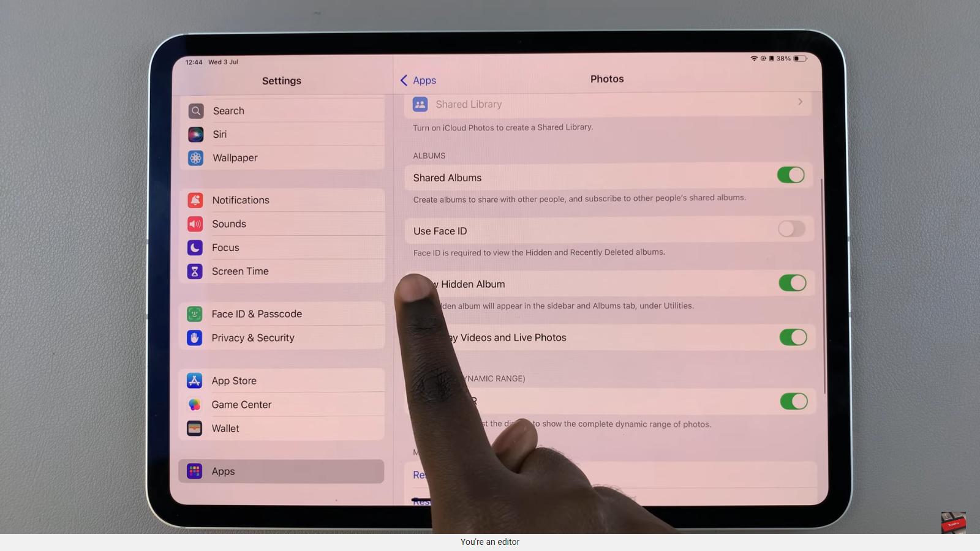This screenshot has height=551, width=980.
Task: Select the highlighted Apps row
Action: click(281, 471)
